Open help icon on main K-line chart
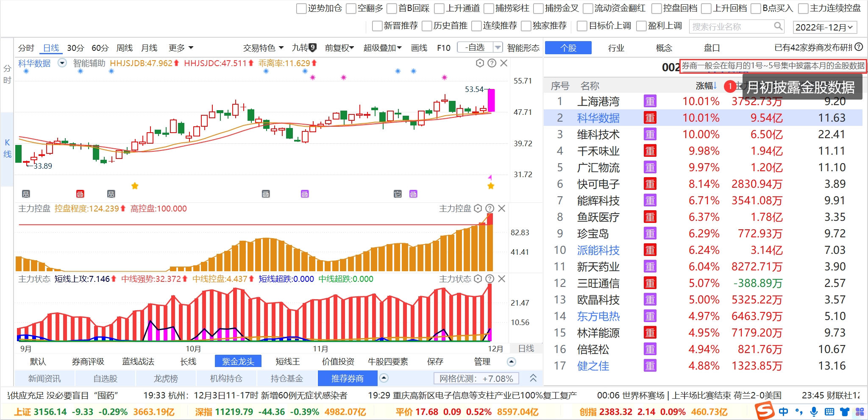Image resolution: width=868 pixels, height=420 pixels. coord(492,63)
